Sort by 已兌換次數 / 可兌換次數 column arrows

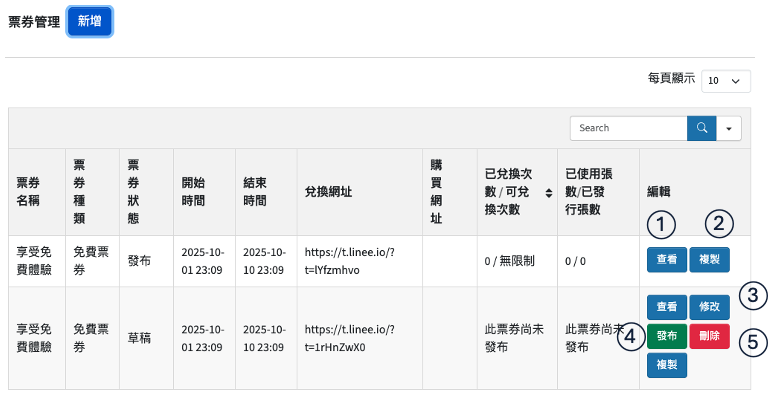click(x=548, y=191)
